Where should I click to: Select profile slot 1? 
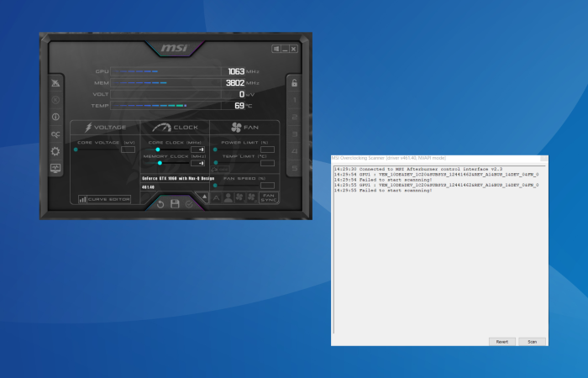(294, 100)
